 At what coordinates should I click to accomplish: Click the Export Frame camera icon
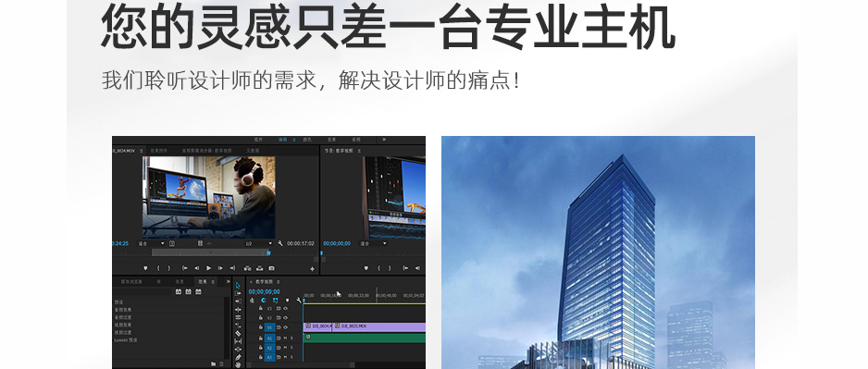coord(271,268)
